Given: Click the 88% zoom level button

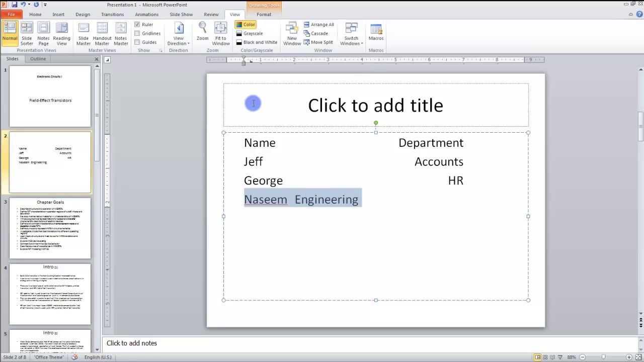Looking at the screenshot, I should [572, 357].
